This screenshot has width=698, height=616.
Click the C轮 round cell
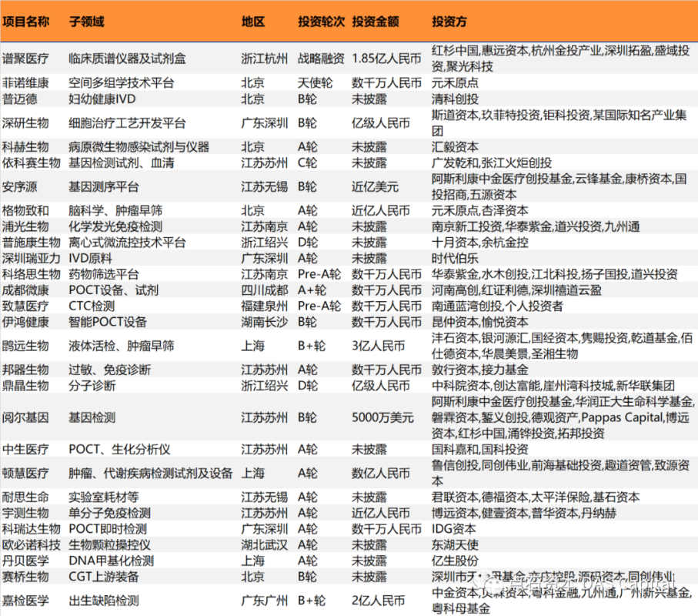[308, 163]
